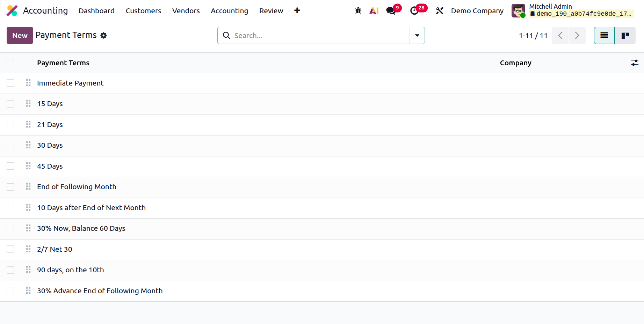Open the debug bug icon menu
The width and height of the screenshot is (644, 324).
(358, 11)
